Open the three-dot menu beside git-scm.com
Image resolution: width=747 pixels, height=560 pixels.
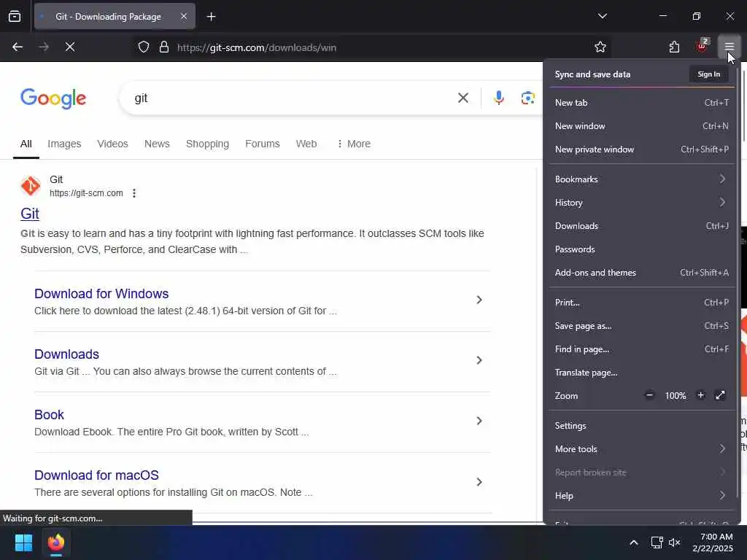point(134,192)
